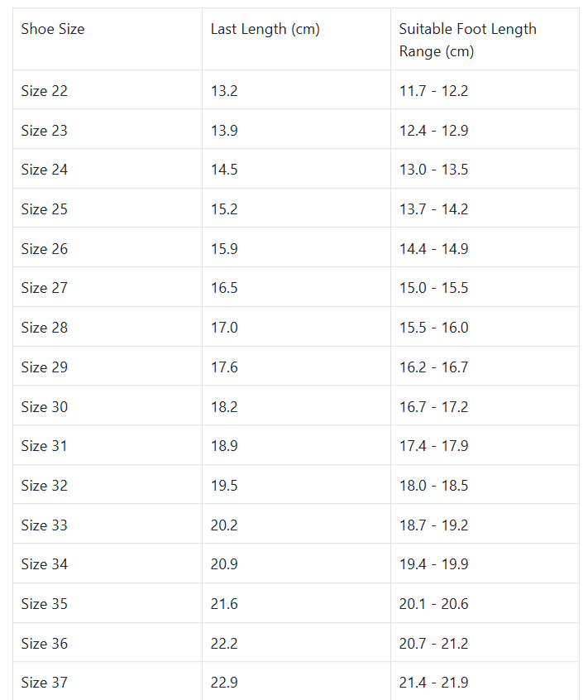Select foot range 15.0 - 15.5
The image size is (588, 700).
point(433,288)
